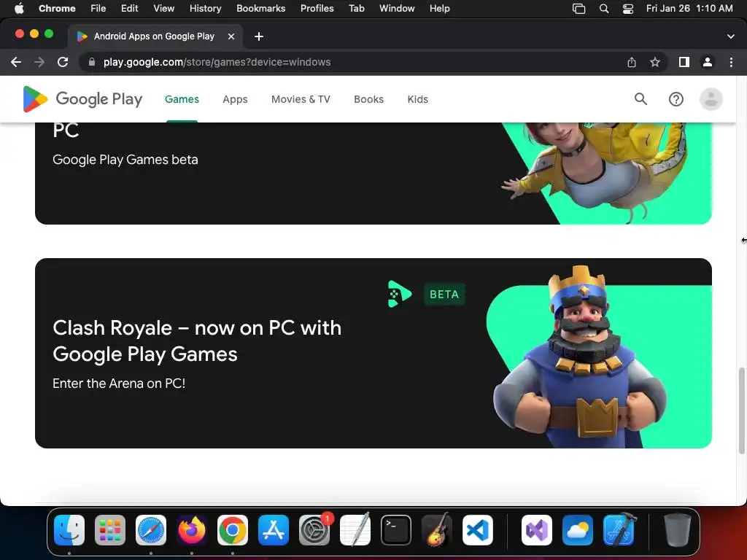
Task: Switch to the Apps tab
Action: coord(235,99)
